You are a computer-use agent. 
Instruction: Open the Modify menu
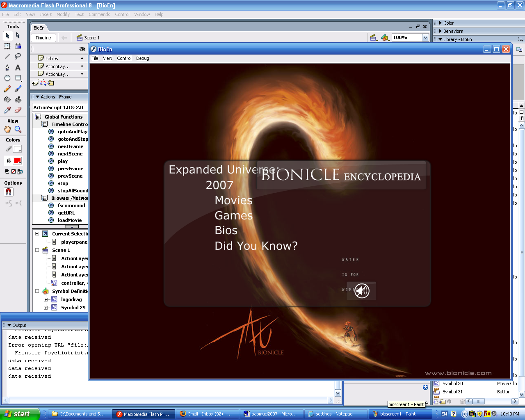(x=63, y=14)
